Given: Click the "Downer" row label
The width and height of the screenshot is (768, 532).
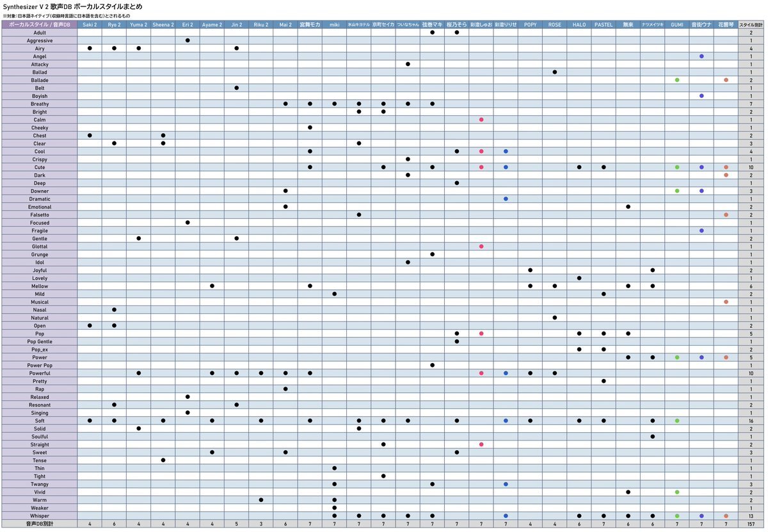Looking at the screenshot, I should 40,191.
